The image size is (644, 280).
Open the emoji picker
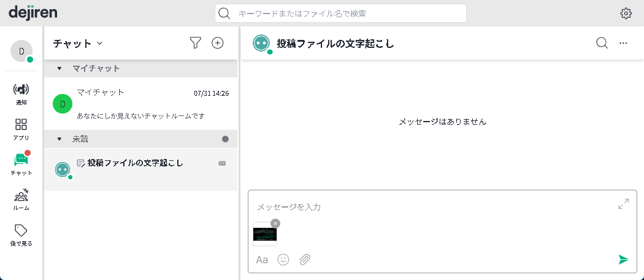(x=283, y=259)
